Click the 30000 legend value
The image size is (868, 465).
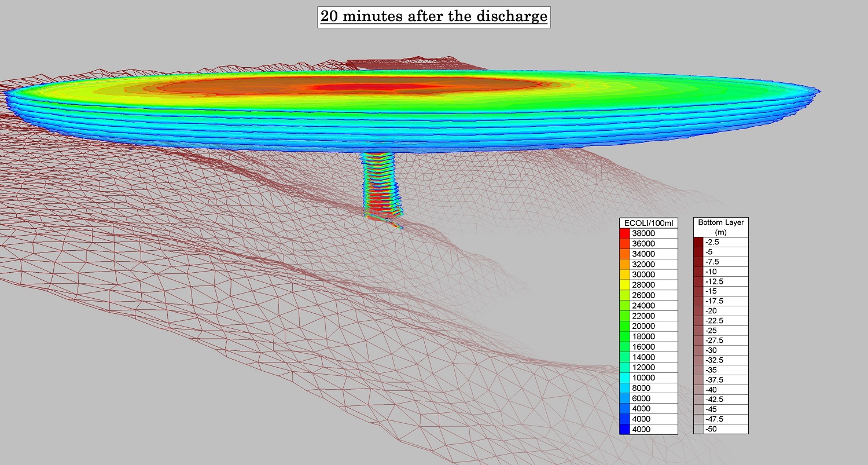coord(643,274)
